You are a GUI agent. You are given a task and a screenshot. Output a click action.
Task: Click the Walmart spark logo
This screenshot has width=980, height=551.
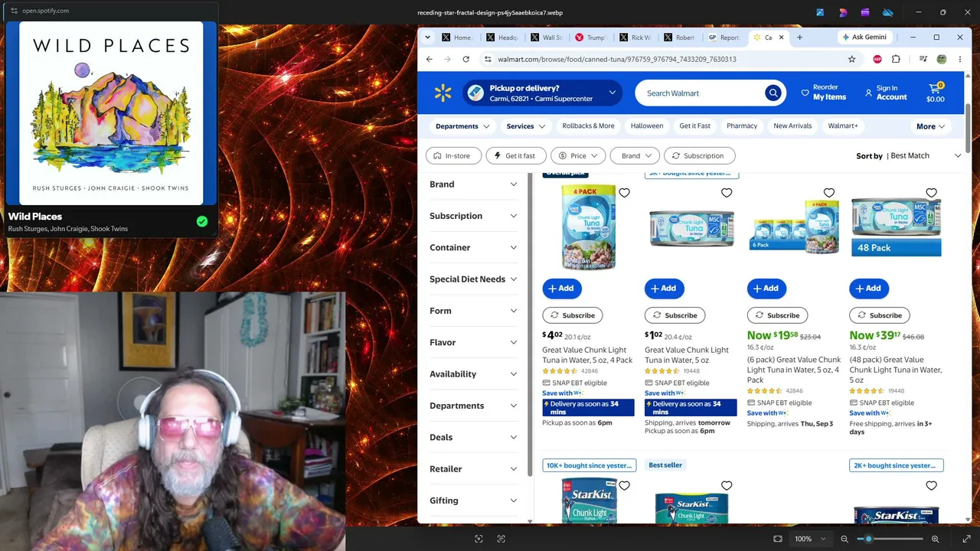[x=443, y=93]
